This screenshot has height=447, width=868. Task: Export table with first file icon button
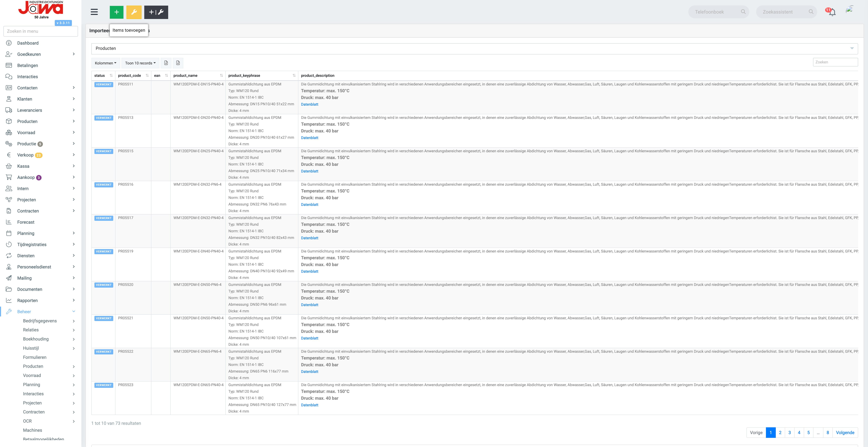pyautogui.click(x=166, y=63)
